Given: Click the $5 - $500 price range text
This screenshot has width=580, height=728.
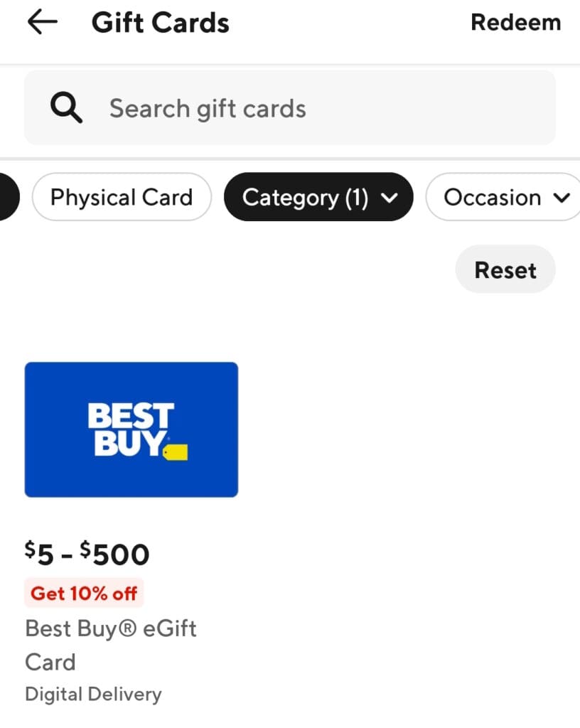Looking at the screenshot, I should coord(87,553).
